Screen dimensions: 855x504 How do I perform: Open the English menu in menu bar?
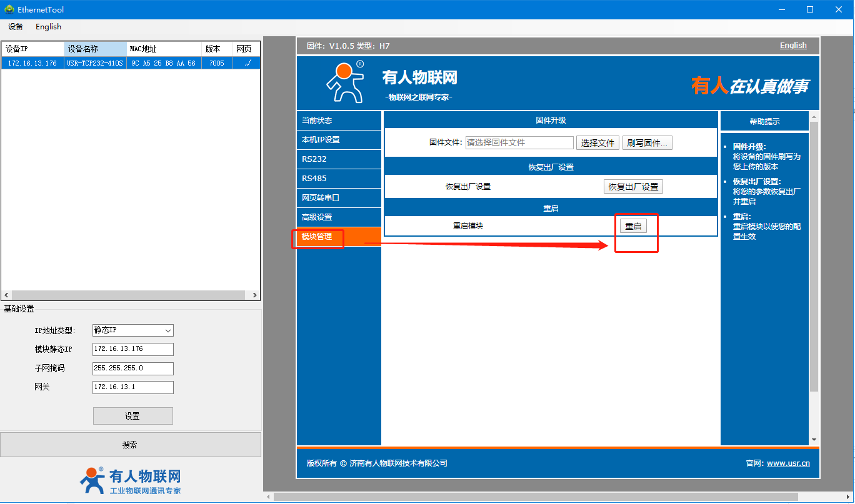click(x=48, y=27)
